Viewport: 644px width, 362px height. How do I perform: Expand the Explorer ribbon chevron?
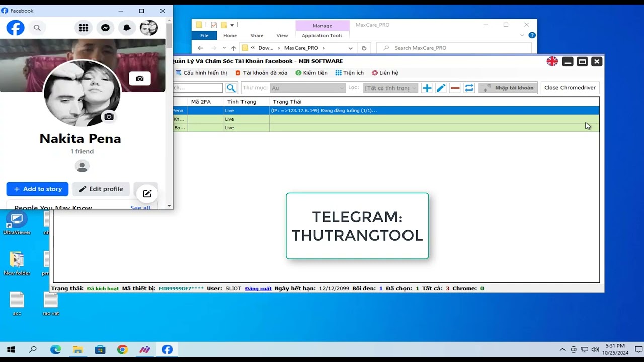[x=523, y=36]
